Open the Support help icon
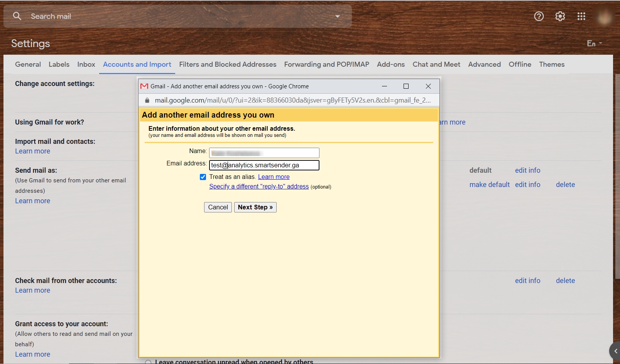 tap(539, 16)
